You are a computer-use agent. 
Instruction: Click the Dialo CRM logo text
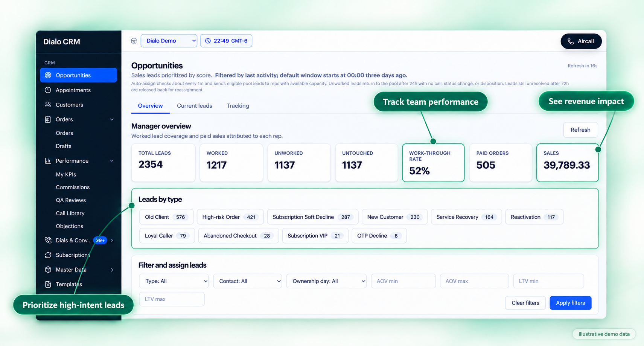[x=62, y=42]
